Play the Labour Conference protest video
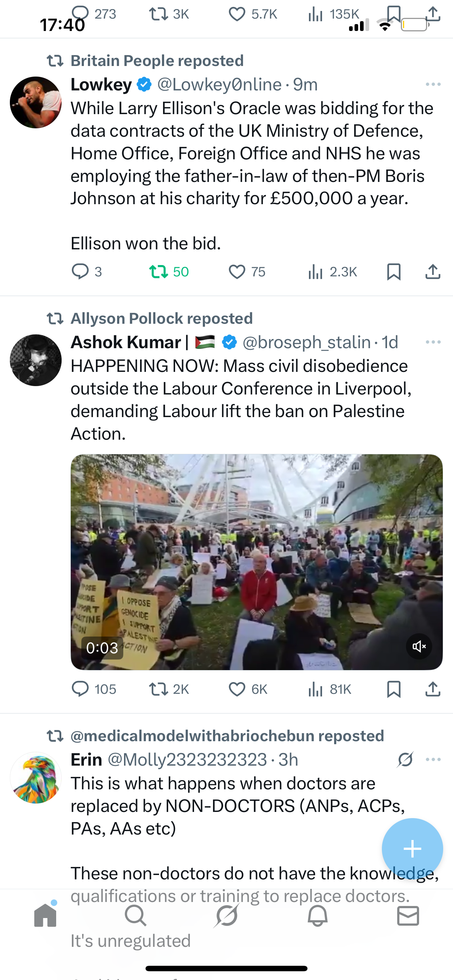453x980 pixels. [x=256, y=561]
